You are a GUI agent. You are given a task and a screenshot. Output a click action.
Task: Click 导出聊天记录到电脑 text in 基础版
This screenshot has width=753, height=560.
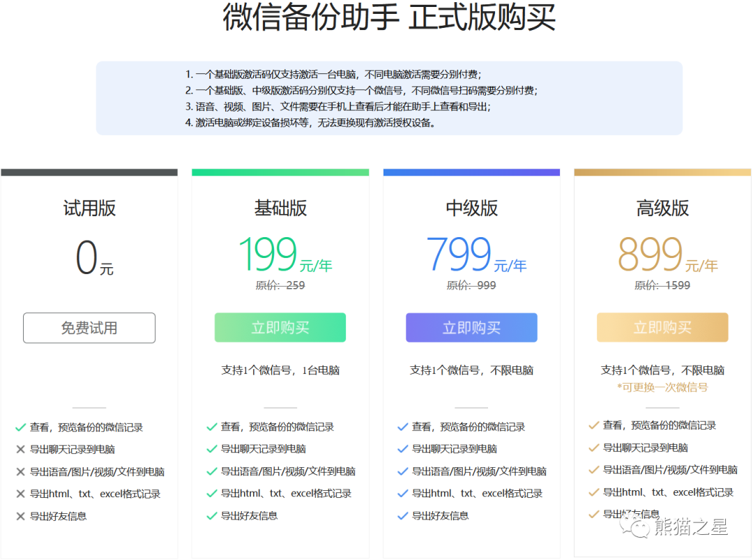click(263, 449)
